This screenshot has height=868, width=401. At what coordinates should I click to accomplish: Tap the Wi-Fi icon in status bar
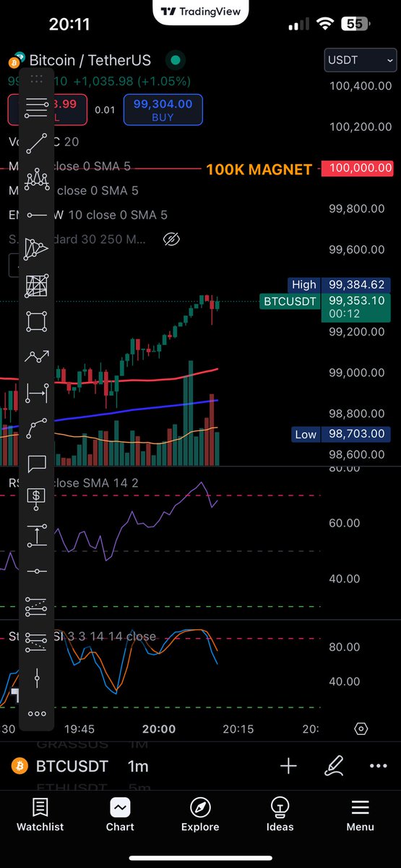(324, 24)
